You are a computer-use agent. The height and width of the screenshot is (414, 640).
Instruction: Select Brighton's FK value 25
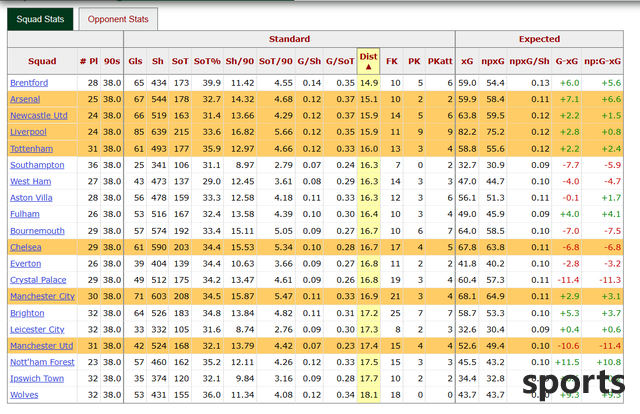[x=395, y=313]
